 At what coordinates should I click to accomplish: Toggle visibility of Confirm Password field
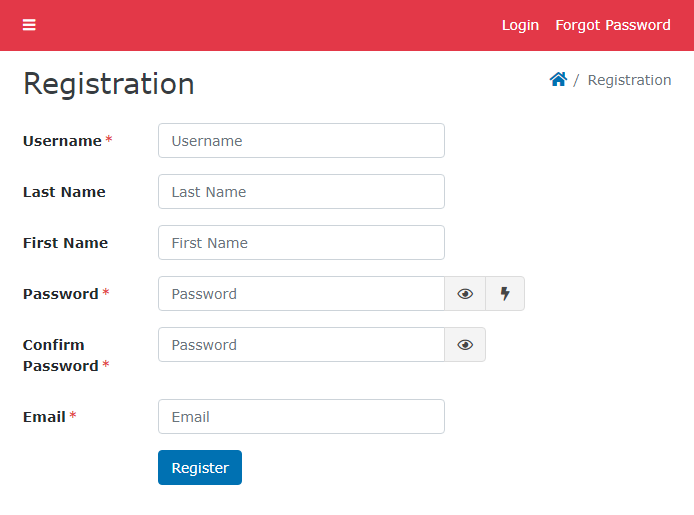(465, 345)
